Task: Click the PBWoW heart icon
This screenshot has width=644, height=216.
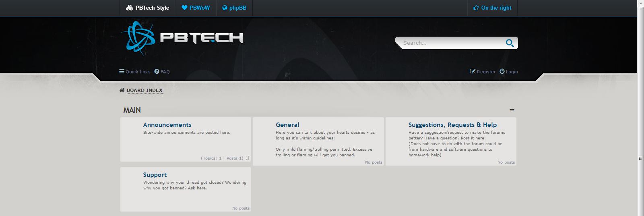Action: pos(184,8)
